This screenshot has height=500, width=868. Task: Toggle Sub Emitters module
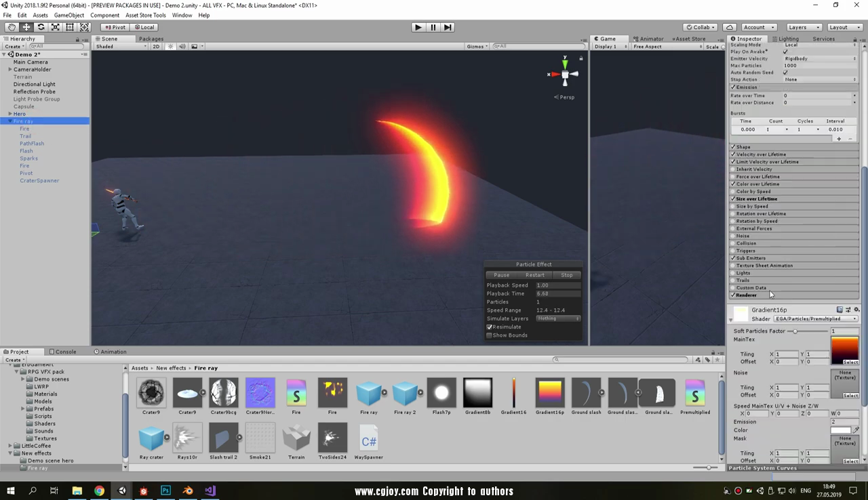(x=733, y=258)
